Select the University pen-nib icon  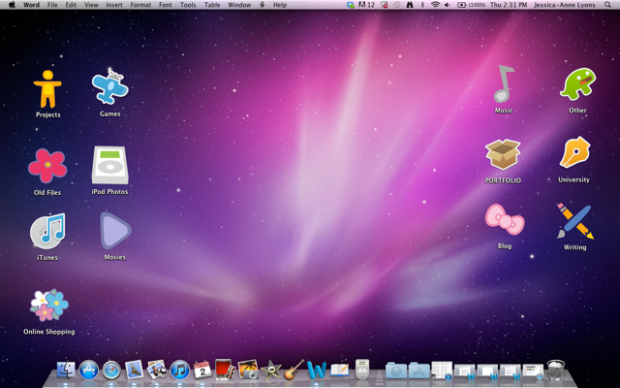click(575, 153)
